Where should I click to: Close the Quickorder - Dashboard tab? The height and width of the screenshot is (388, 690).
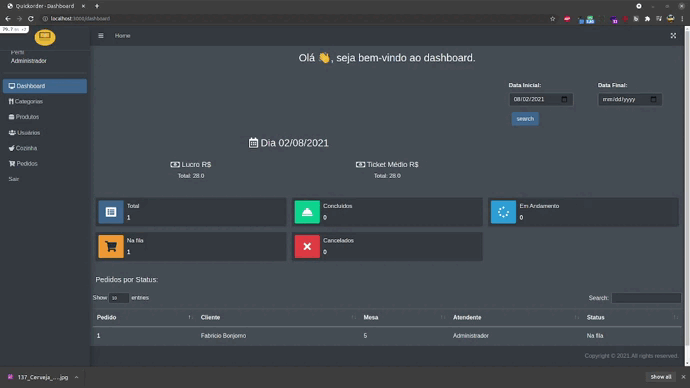click(x=83, y=6)
